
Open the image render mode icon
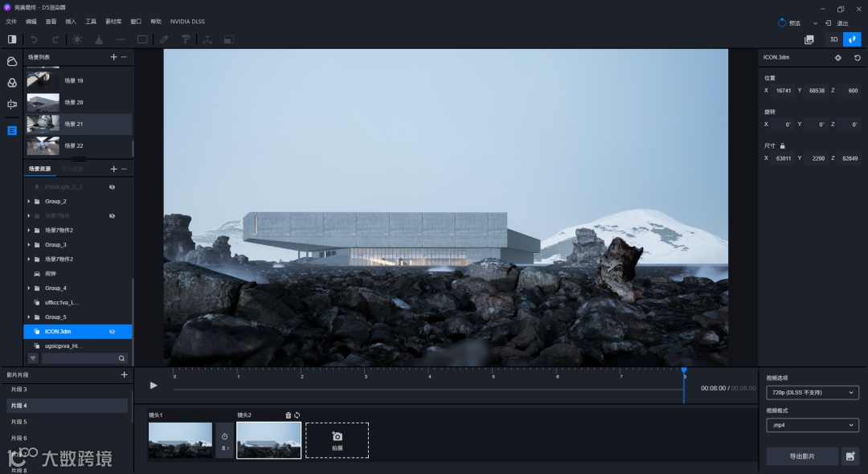click(x=809, y=40)
